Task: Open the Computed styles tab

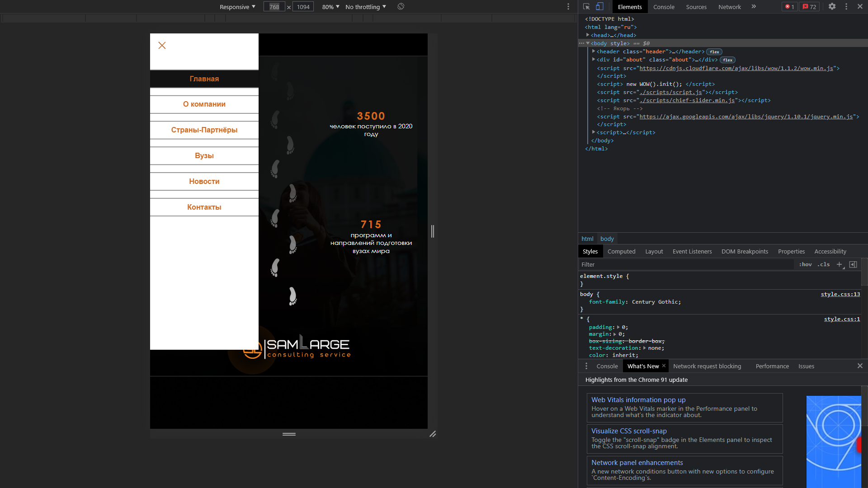Action: pos(621,252)
